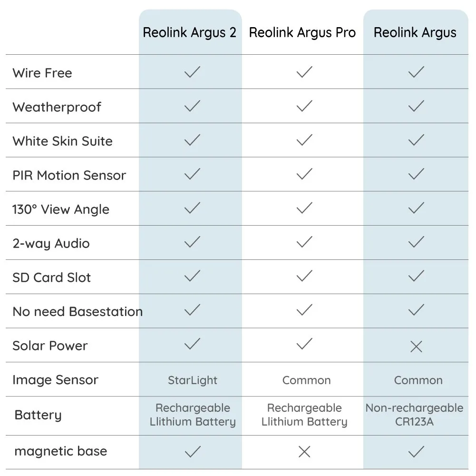Viewport: 476px width, 476px height.
Task: Click the magnetic base checkmark for Argus 2
Action: click(x=192, y=452)
